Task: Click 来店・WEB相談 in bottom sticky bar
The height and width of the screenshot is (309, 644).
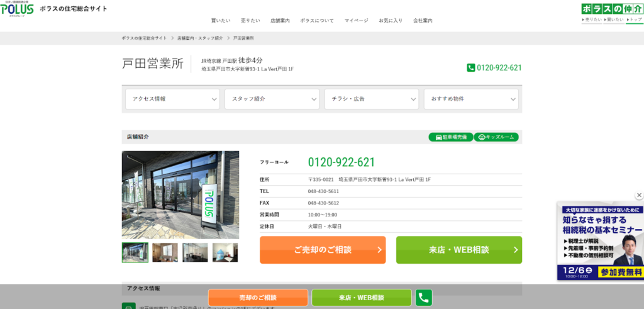Action: click(x=362, y=298)
